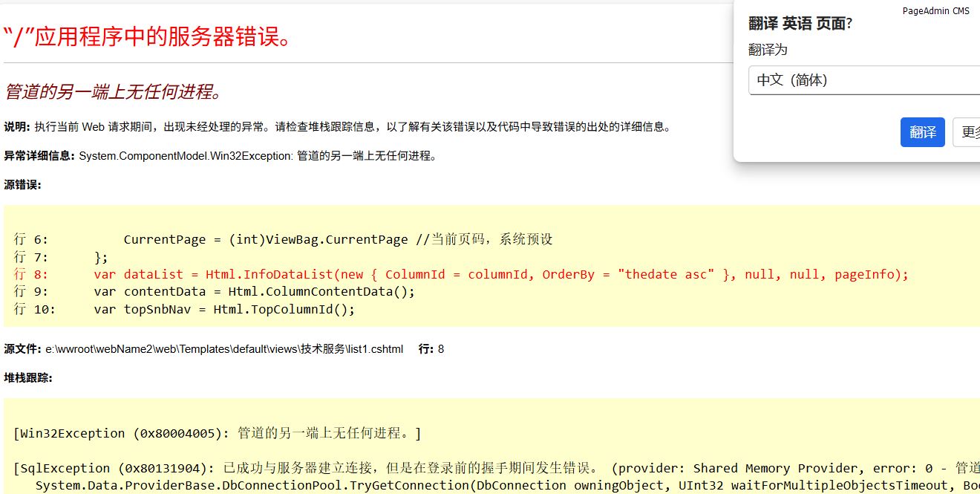The width and height of the screenshot is (980, 494).
Task: Click the Win32Exception (0x80004005) stack line
Action: [217, 433]
